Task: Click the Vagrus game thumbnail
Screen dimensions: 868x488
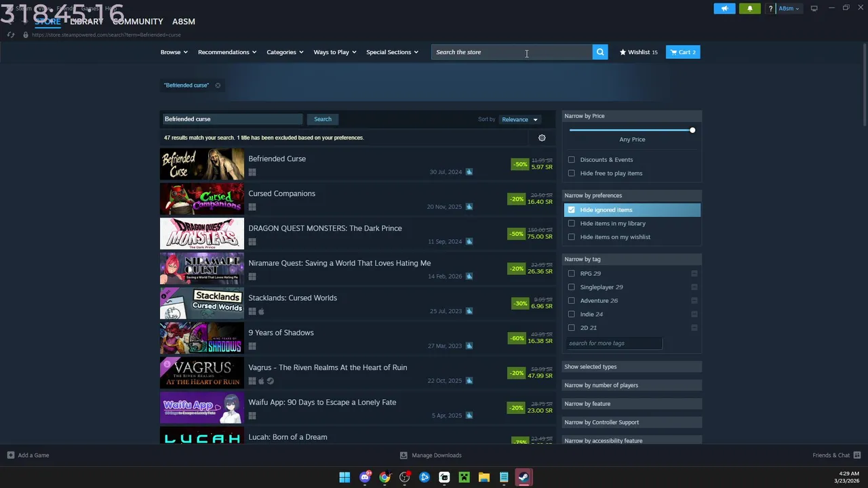Action: (202, 373)
